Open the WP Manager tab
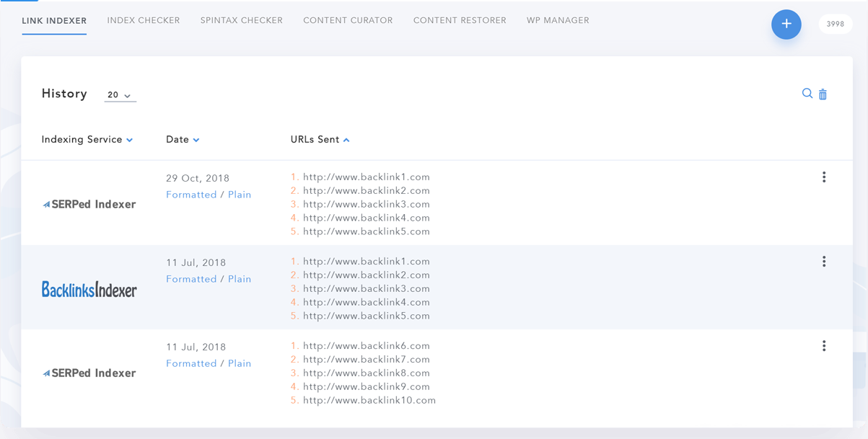 (x=558, y=21)
